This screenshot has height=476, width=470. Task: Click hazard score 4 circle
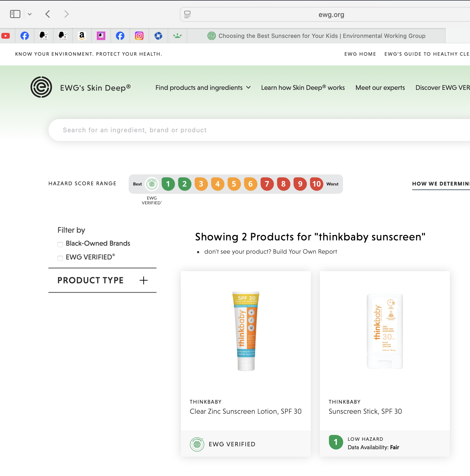click(217, 184)
